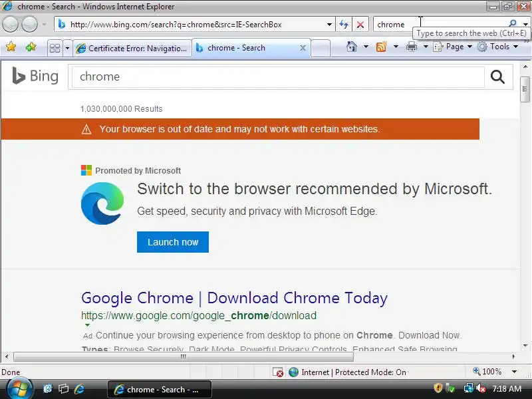Image resolution: width=532 pixels, height=399 pixels.
Task: Open a new blank tab
Action: coord(321,48)
